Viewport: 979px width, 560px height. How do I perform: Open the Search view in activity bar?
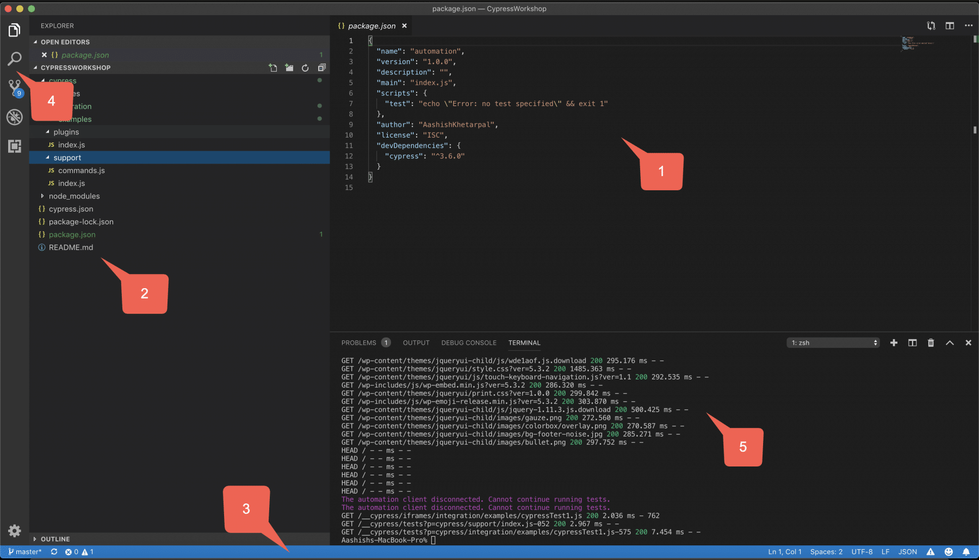[x=15, y=59]
